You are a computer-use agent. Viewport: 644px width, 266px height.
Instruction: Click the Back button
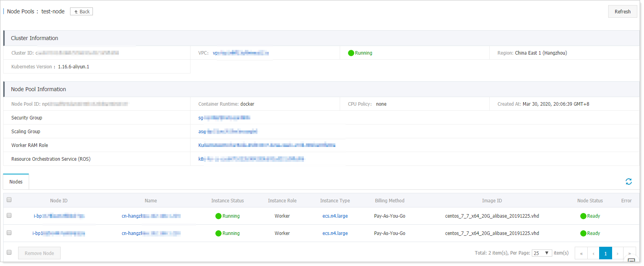(81, 12)
